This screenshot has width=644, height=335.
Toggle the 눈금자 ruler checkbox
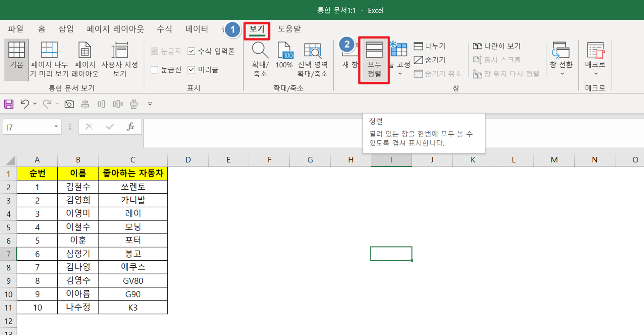[155, 51]
